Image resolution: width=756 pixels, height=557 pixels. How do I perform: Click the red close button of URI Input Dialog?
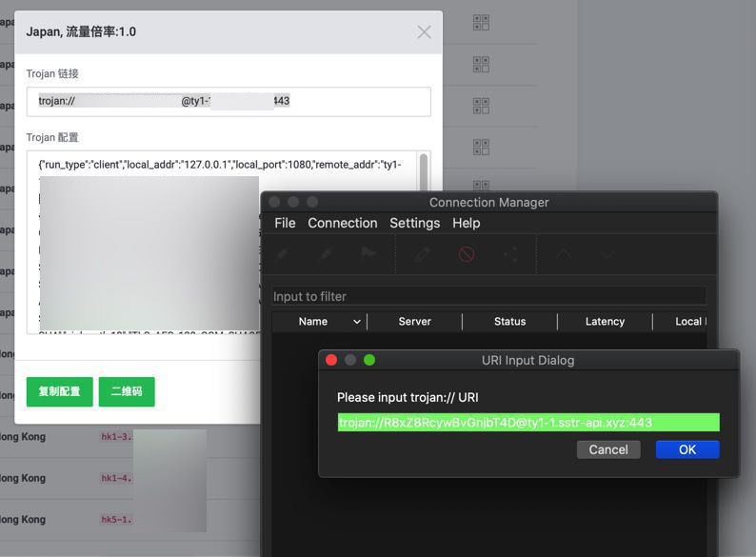[x=331, y=360]
